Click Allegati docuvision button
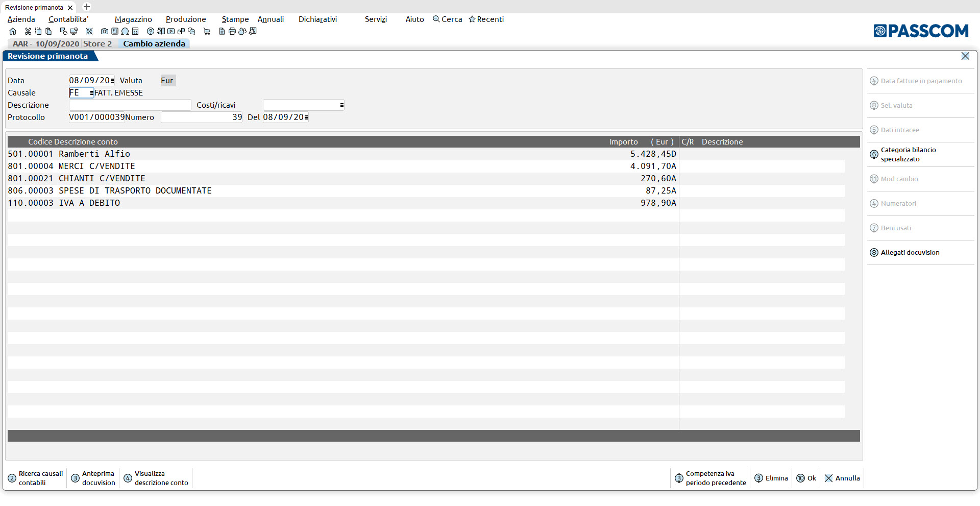The width and height of the screenshot is (980, 506). coord(921,253)
